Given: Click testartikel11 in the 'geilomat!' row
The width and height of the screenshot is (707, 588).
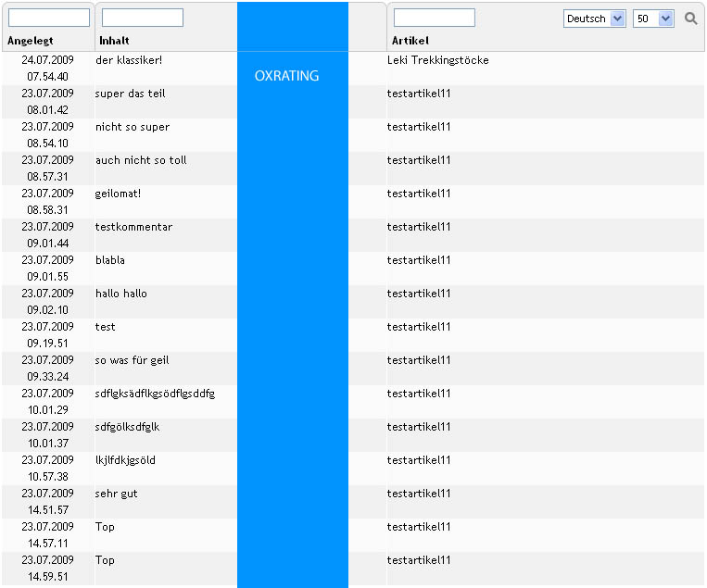Looking at the screenshot, I should [x=419, y=194].
